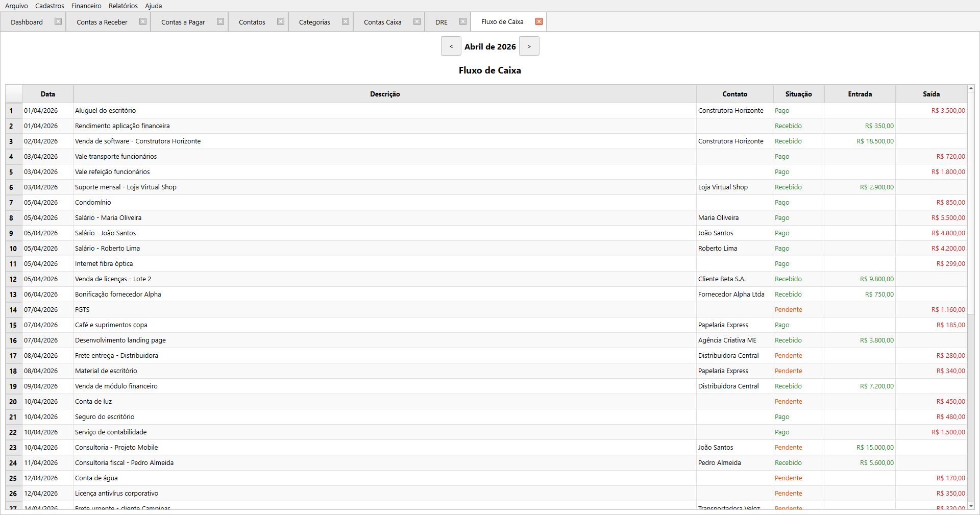This screenshot has width=980, height=515.
Task: Close the Contas a Pagar tab
Action: (220, 21)
